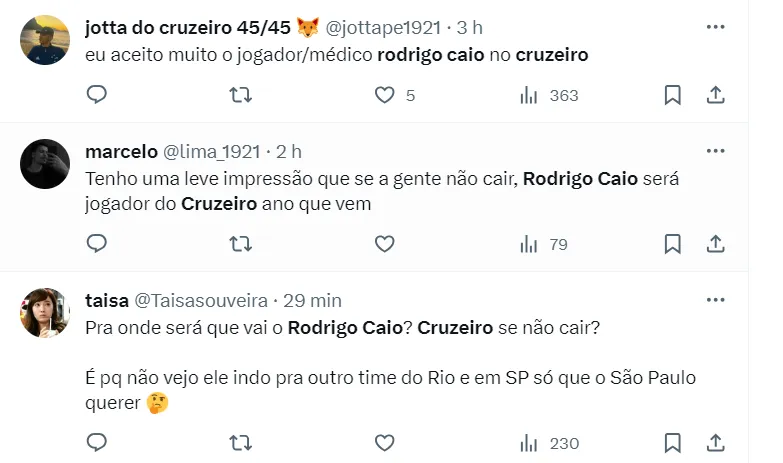Click marcelo's profile avatar
This screenshot has width=783, height=463.
pyautogui.click(x=45, y=164)
